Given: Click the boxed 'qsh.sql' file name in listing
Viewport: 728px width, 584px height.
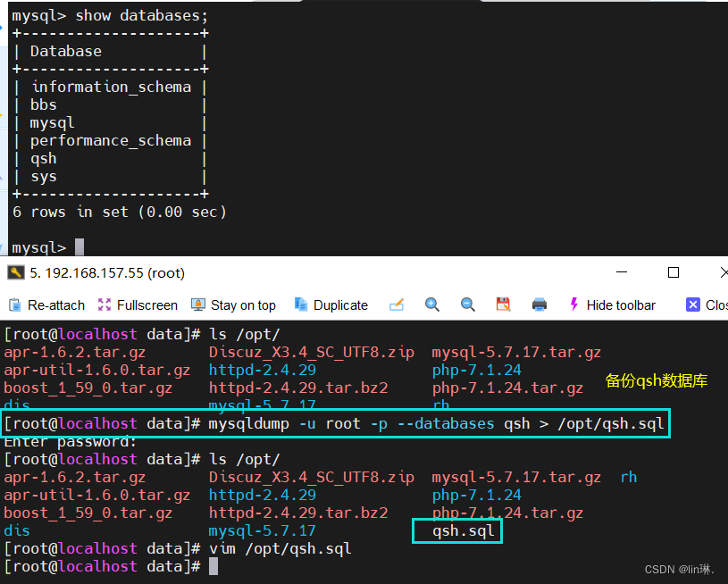Looking at the screenshot, I should click(463, 530).
